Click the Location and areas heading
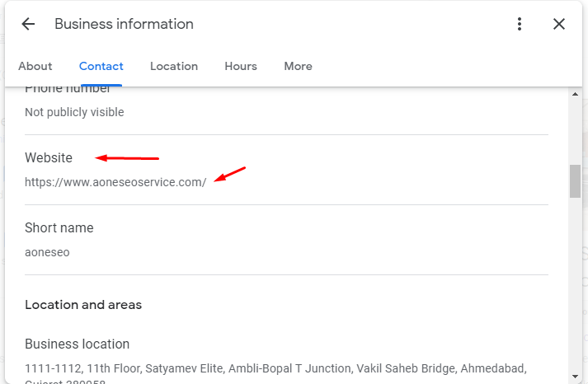 pos(83,305)
